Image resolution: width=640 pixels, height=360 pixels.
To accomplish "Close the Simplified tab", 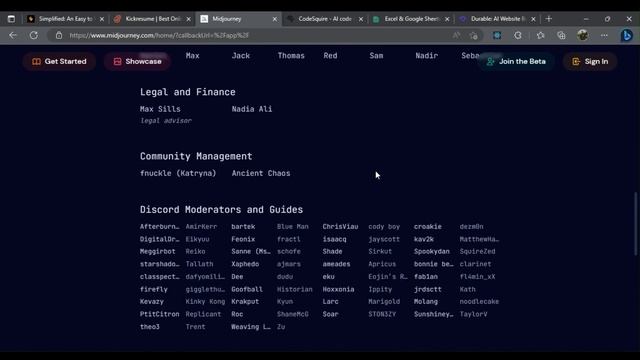I will [102, 19].
